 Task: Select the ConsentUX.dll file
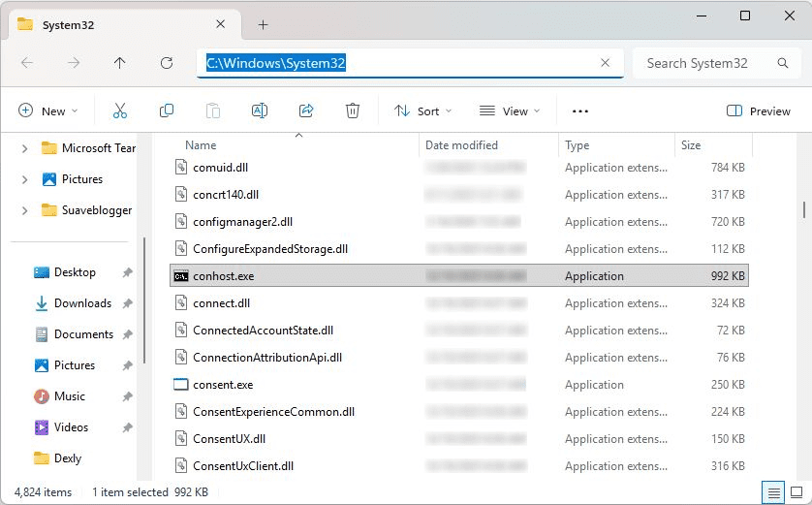click(459, 439)
